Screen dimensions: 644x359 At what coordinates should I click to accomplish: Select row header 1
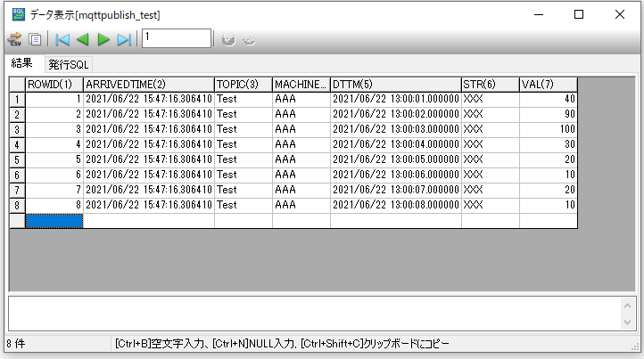(17, 99)
